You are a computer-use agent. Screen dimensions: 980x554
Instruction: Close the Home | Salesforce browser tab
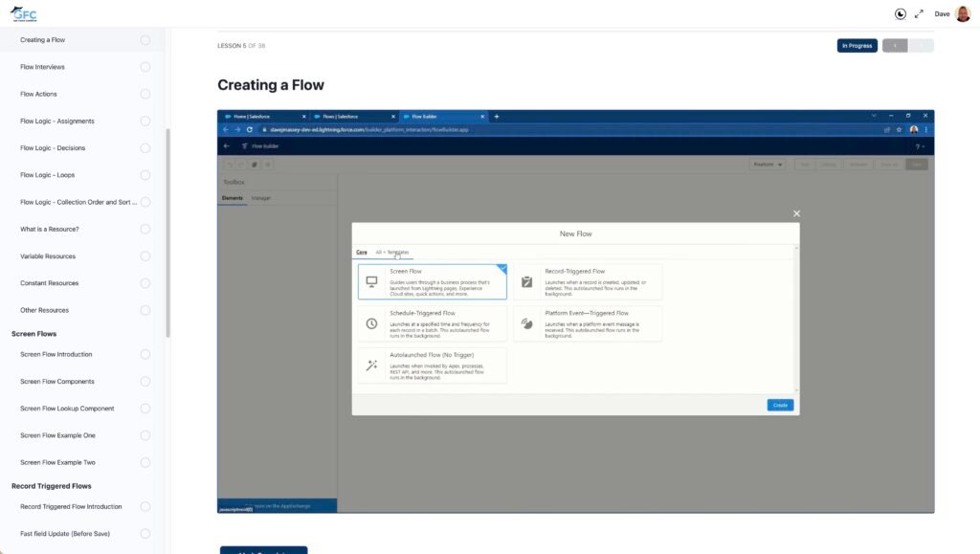[x=303, y=116]
